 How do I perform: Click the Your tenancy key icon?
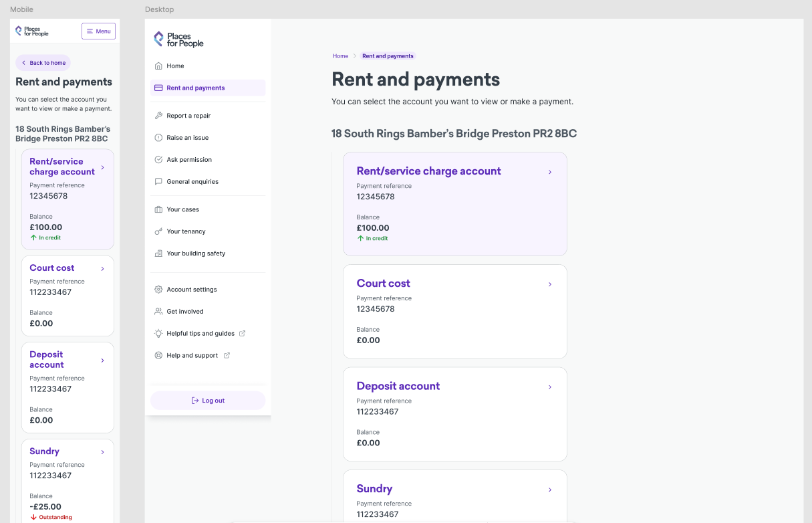158,231
